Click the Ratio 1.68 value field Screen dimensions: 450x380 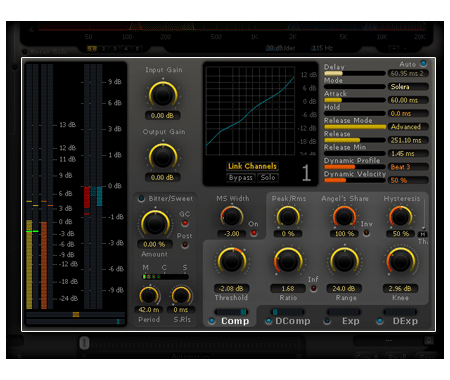click(x=288, y=288)
